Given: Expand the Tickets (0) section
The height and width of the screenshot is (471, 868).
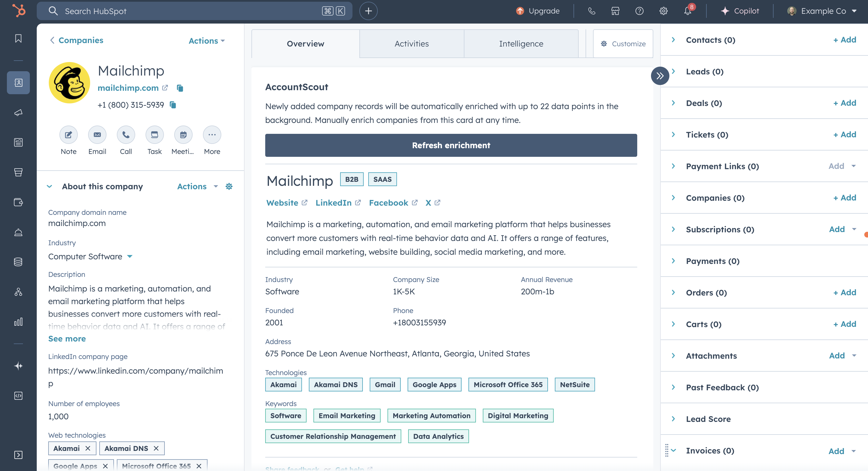Looking at the screenshot, I should (673, 134).
